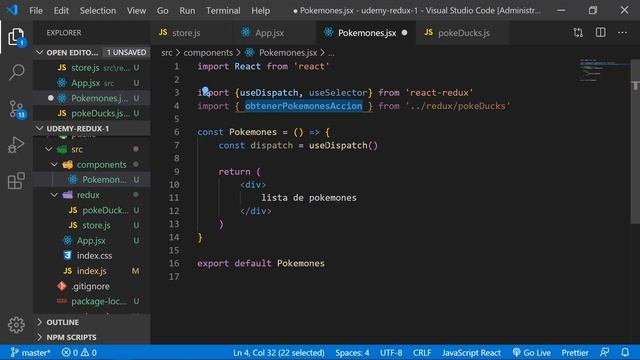Click the editor minimap preview

604,70
